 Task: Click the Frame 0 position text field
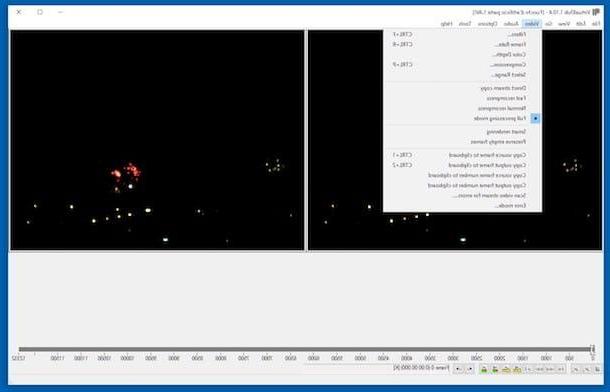pos(421,368)
